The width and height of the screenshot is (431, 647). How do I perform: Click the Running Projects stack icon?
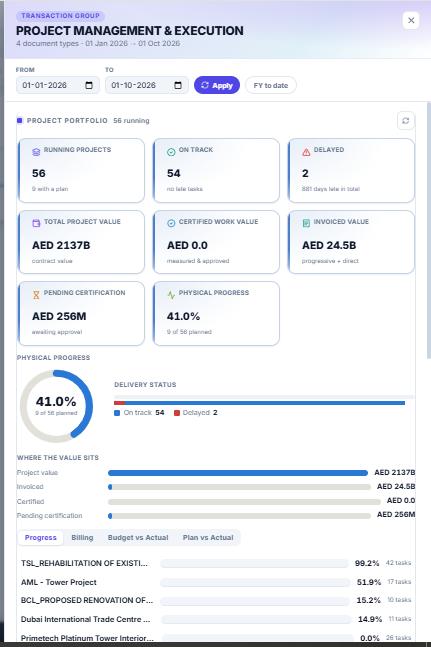point(36,152)
